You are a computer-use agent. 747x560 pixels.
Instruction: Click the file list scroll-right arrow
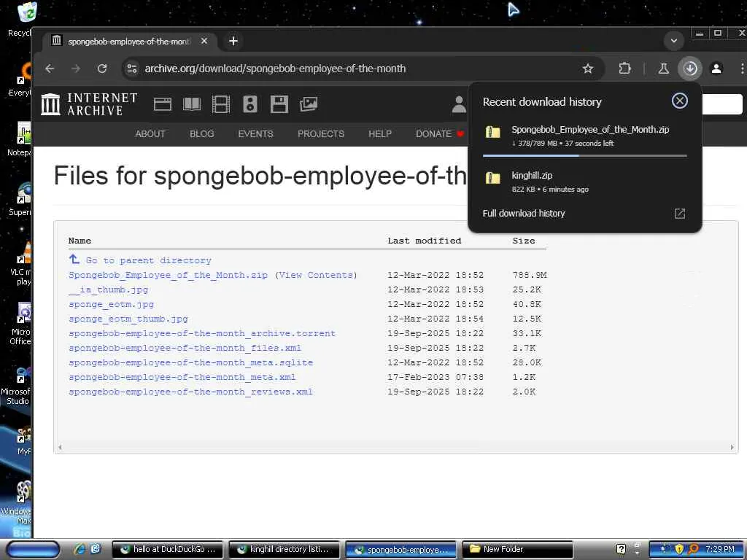coord(732,447)
